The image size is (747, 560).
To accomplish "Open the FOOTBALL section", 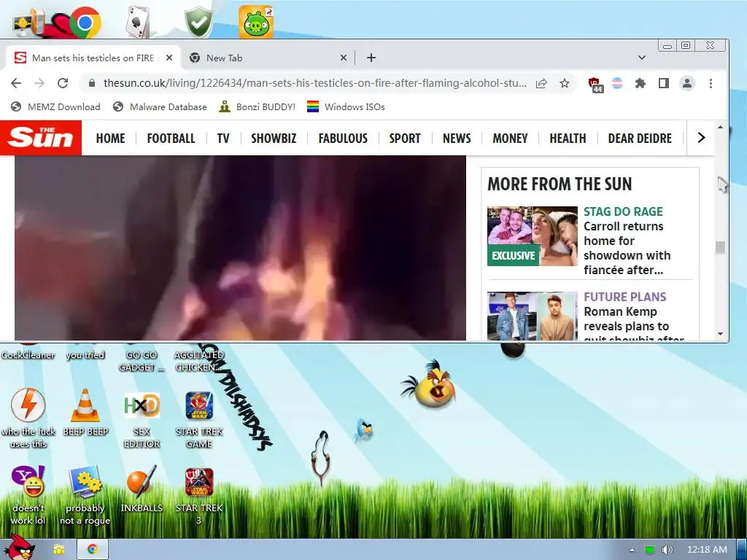I will [x=171, y=138].
